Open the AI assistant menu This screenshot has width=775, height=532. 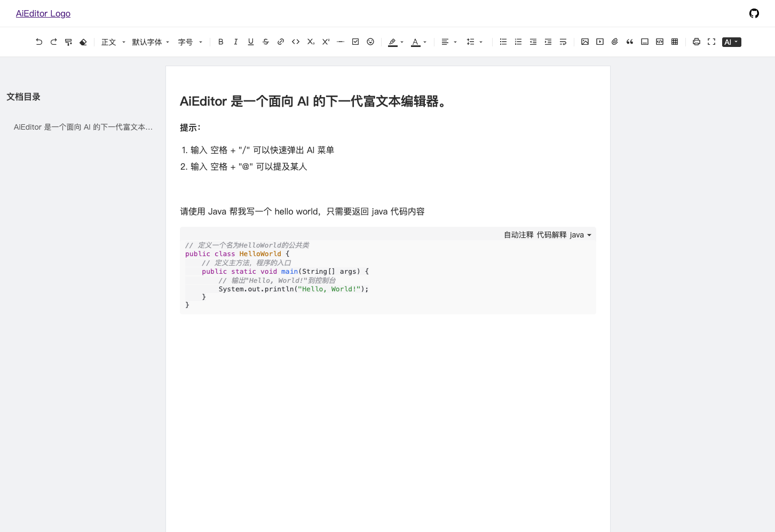(x=731, y=42)
